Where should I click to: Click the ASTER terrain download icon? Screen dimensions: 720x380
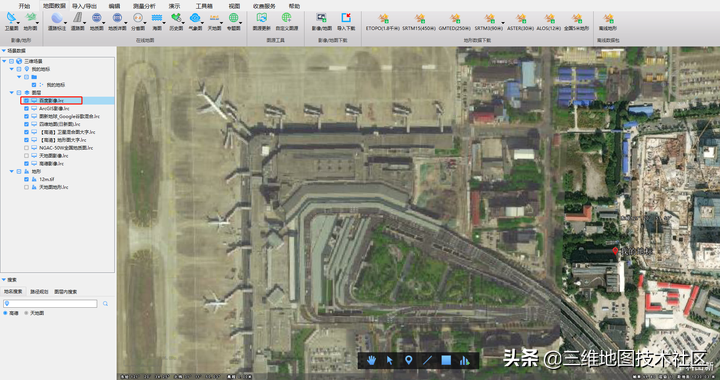[521, 18]
